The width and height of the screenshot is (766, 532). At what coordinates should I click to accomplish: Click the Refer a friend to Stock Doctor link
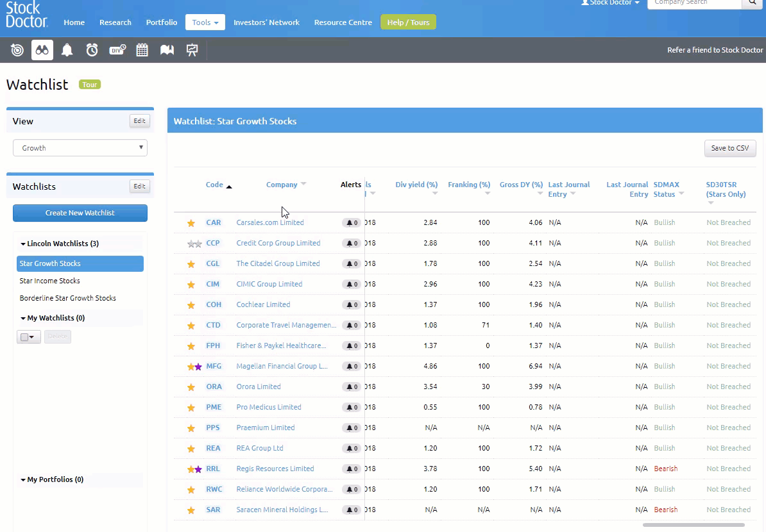tap(715, 50)
